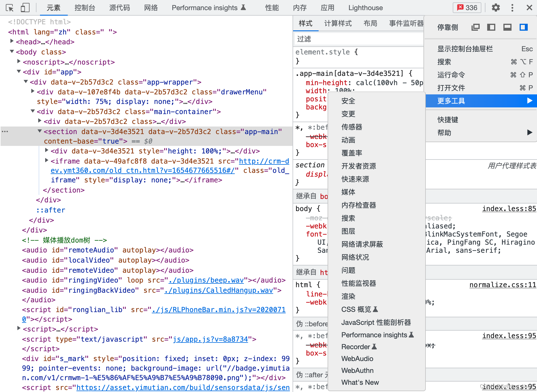Image resolution: width=537 pixels, height=392 pixels.
Task: Select the 计算样式 subtab
Action: click(x=338, y=23)
